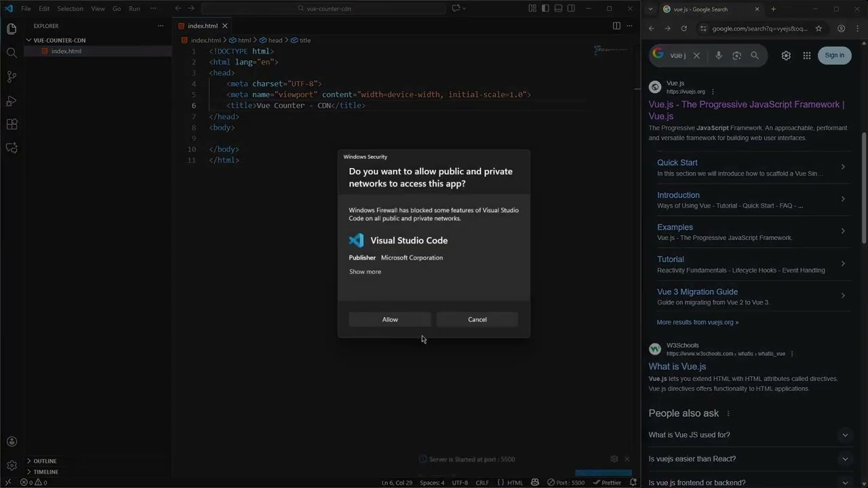Open notifications bell in VS Code status bar
This screenshot has width=868, height=488.
(x=633, y=483)
